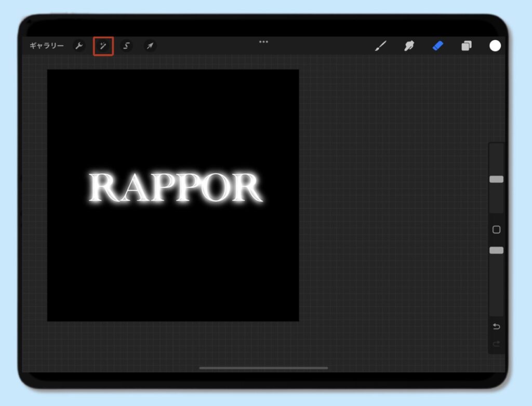The image size is (532, 406).
Task: Undo the last action
Action: tap(496, 326)
